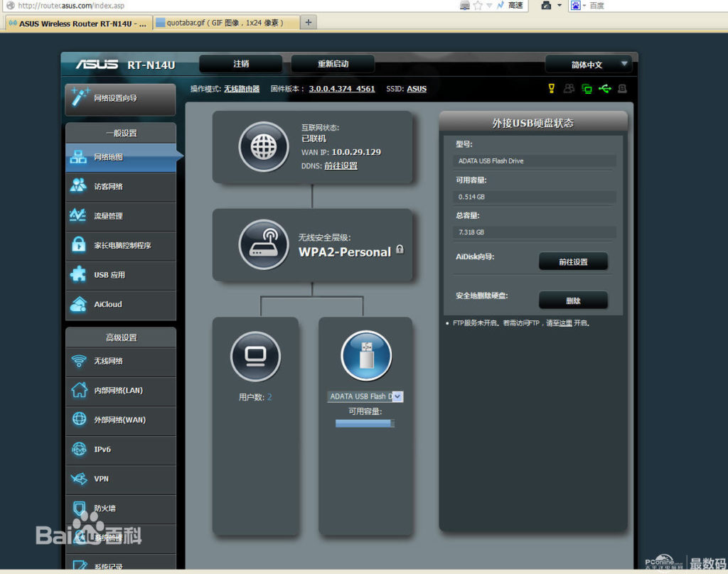
Task: Click the 网络地图 network map icon
Action: tap(78, 157)
